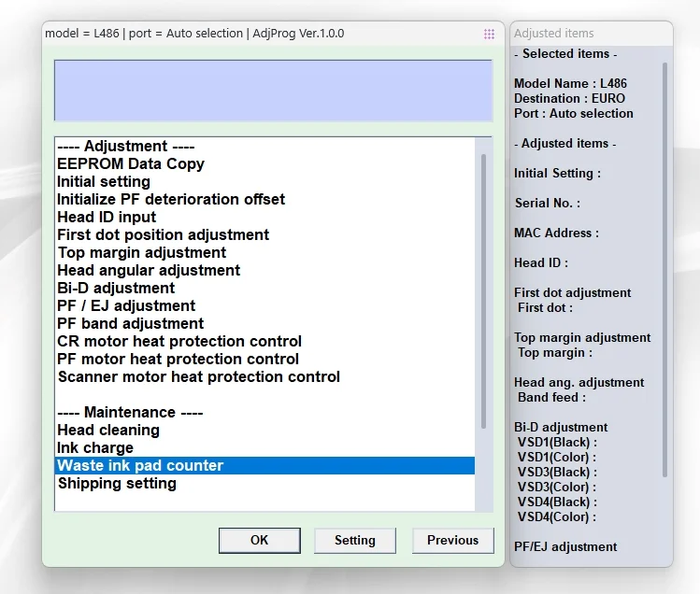Select Waste ink pad counter item
Screen dimensions: 700x594
pos(264,465)
